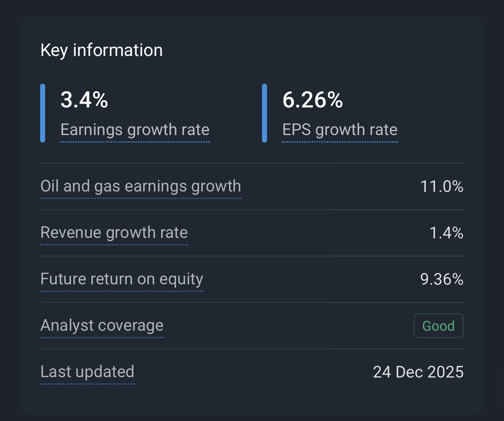Click the 9.36% return on equity value
Image resolution: width=504 pixels, height=421 pixels.
(x=442, y=279)
